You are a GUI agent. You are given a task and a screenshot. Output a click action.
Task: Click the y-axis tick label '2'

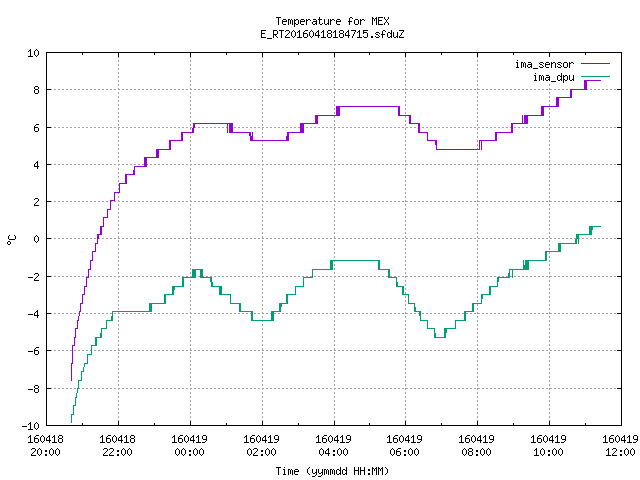[x=36, y=202]
